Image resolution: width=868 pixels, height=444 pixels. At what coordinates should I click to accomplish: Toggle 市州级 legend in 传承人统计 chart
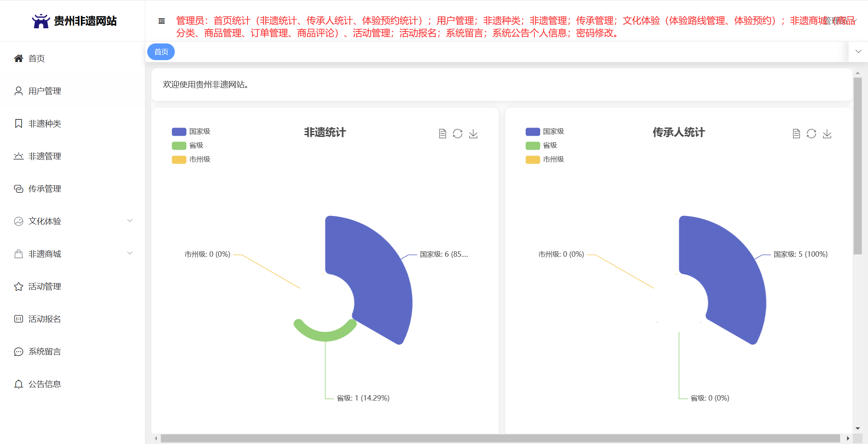(x=545, y=159)
